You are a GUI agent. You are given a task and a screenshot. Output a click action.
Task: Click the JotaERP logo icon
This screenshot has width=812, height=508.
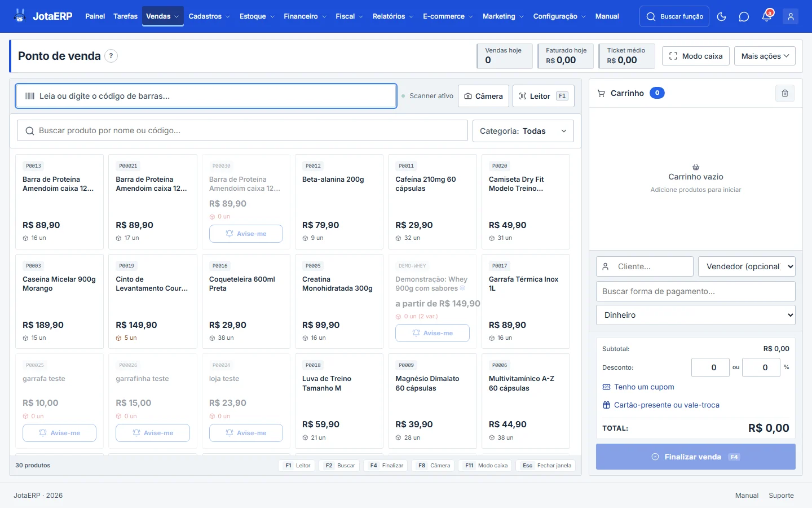[x=20, y=16]
